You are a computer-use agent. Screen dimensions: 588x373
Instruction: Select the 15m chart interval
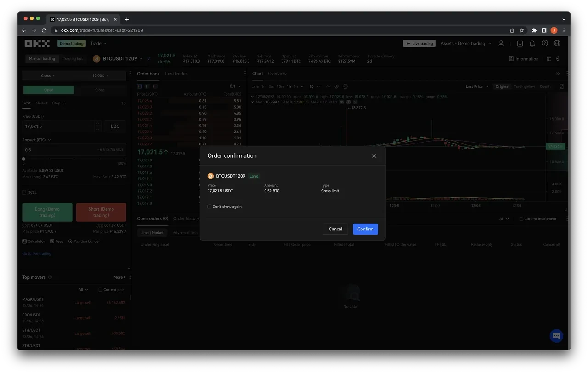click(x=280, y=86)
